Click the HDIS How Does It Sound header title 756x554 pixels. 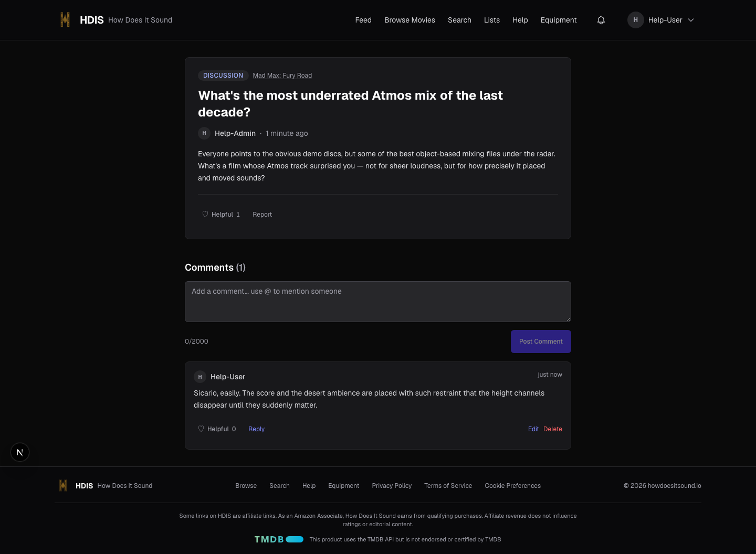click(126, 20)
